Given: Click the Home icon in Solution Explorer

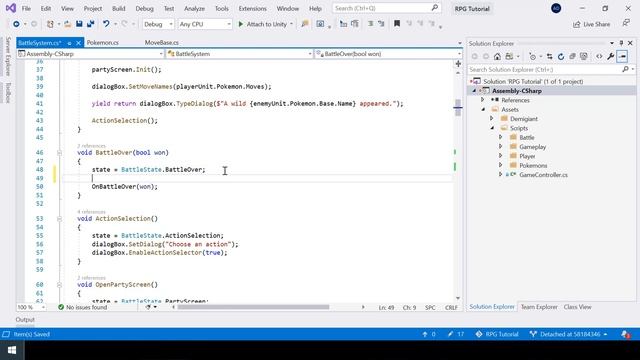Looking at the screenshot, I should coord(497,56).
